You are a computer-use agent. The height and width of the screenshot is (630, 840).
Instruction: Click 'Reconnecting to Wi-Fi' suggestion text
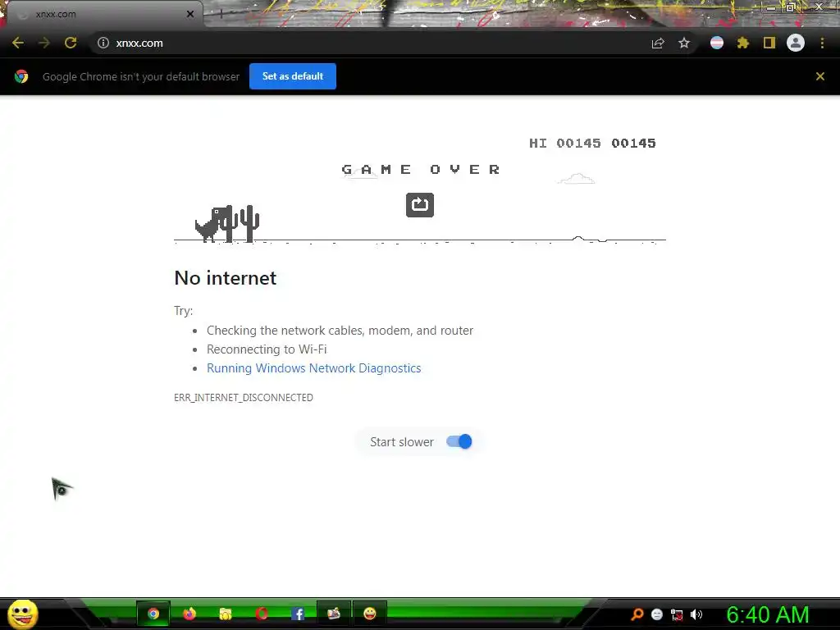[x=267, y=349]
